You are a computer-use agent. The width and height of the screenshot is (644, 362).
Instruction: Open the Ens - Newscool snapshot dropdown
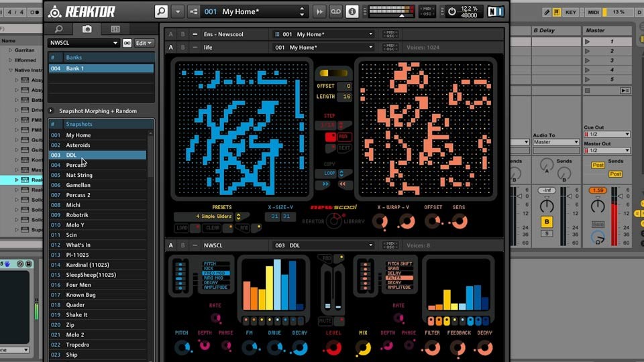point(323,34)
